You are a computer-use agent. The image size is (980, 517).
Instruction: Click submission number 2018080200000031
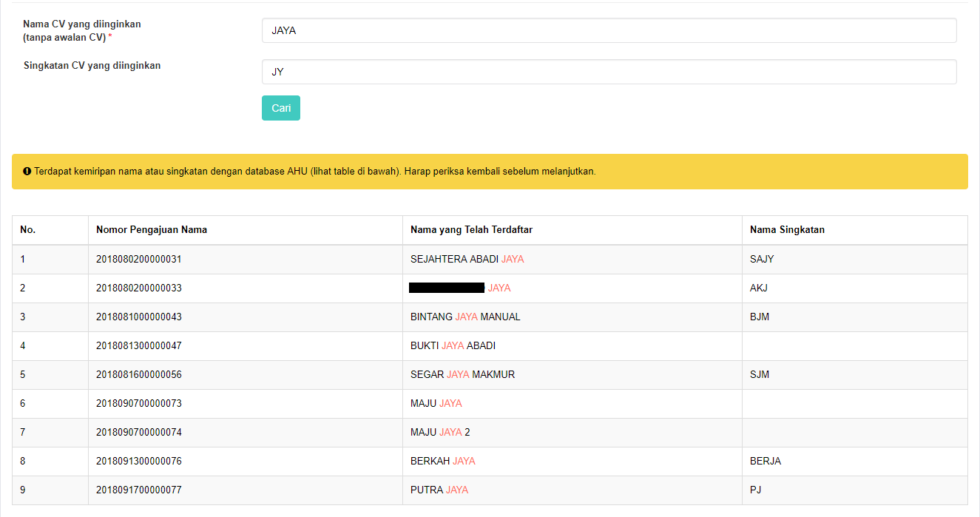coord(139,260)
